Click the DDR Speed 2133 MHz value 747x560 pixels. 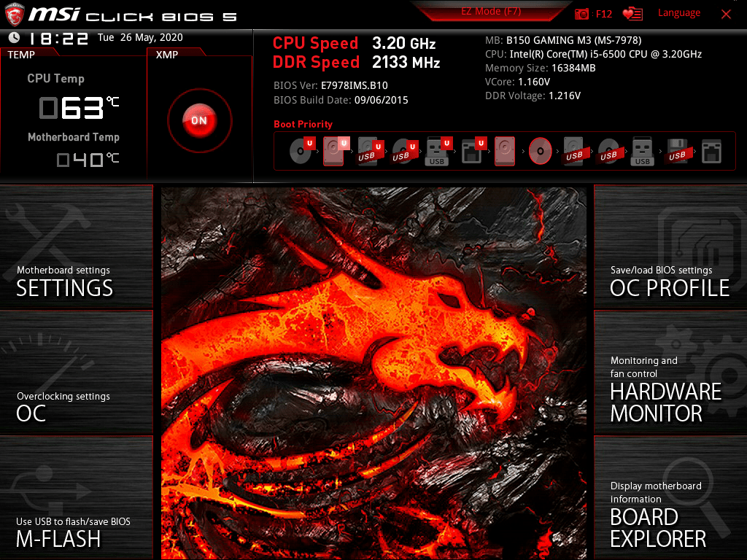(406, 63)
